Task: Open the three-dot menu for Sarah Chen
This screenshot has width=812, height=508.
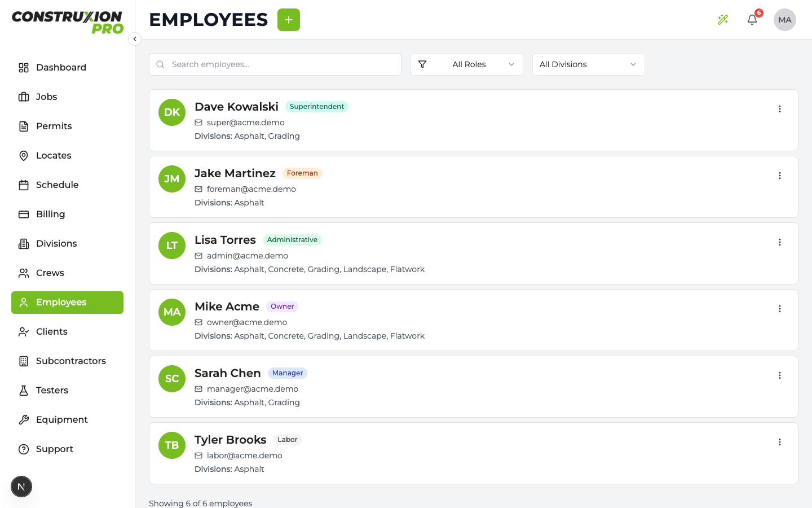Action: (780, 375)
